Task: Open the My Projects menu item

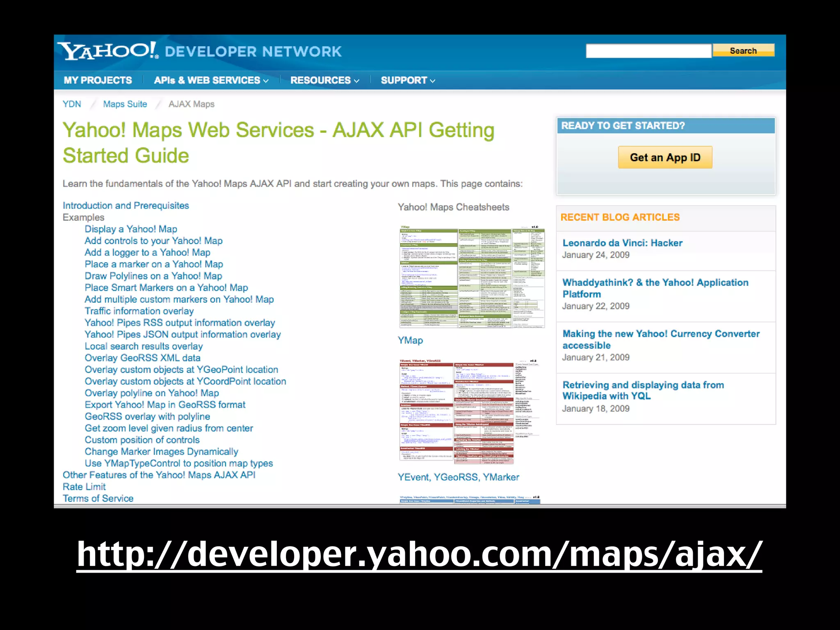Action: pos(98,80)
